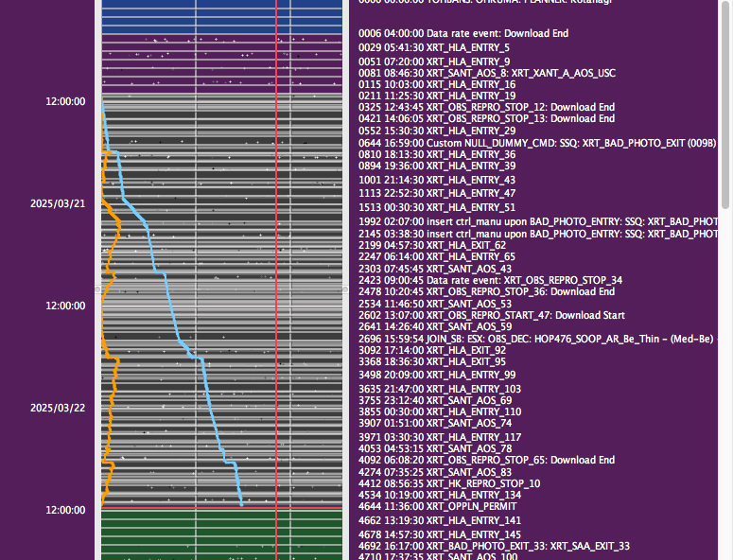Select event 2145 03:38:30 insert ctrl_manu

538,235
